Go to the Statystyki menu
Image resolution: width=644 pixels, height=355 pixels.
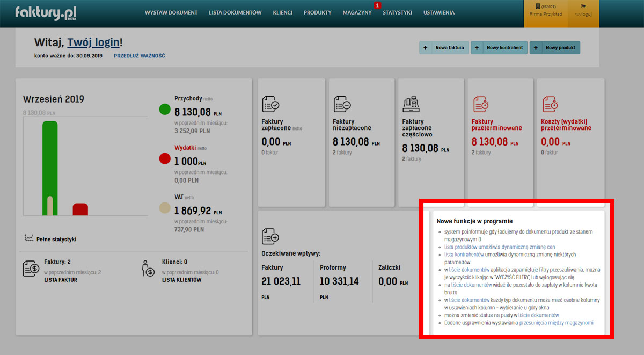397,12
